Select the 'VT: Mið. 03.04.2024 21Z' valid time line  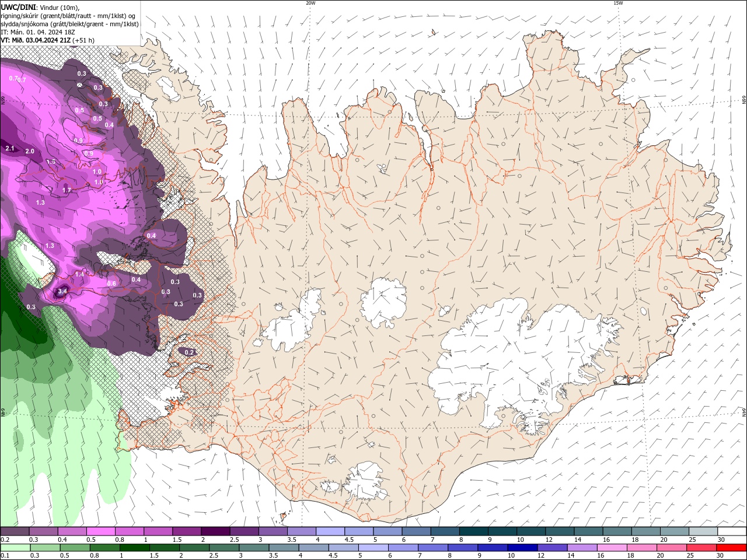36,40
